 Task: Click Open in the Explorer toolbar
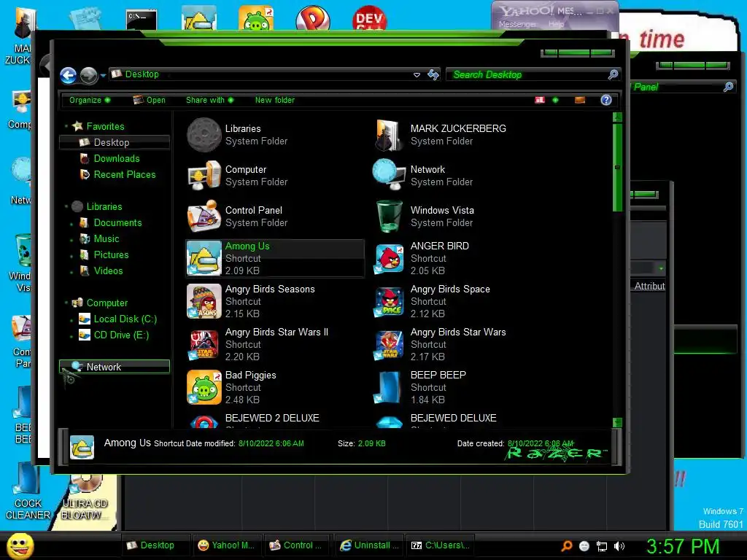point(149,100)
